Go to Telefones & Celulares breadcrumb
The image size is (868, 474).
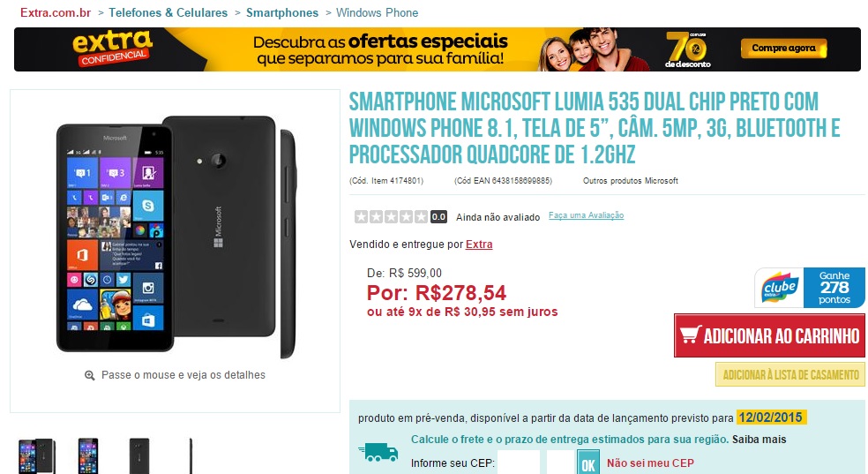[x=168, y=12]
